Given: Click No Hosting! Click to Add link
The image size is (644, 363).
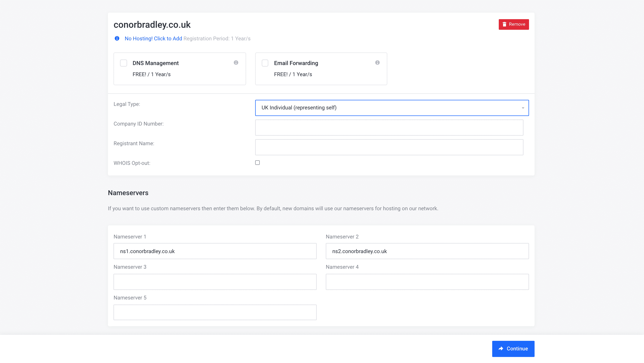Looking at the screenshot, I should pyautogui.click(x=153, y=39).
